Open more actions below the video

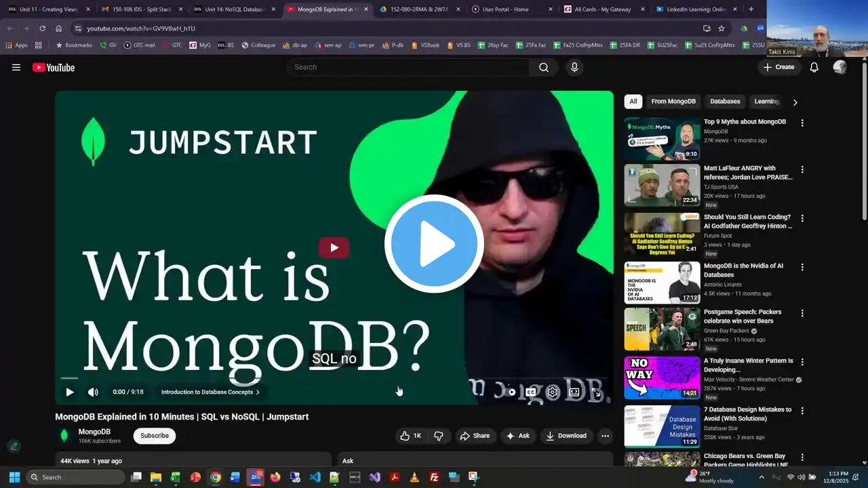[605, 436]
